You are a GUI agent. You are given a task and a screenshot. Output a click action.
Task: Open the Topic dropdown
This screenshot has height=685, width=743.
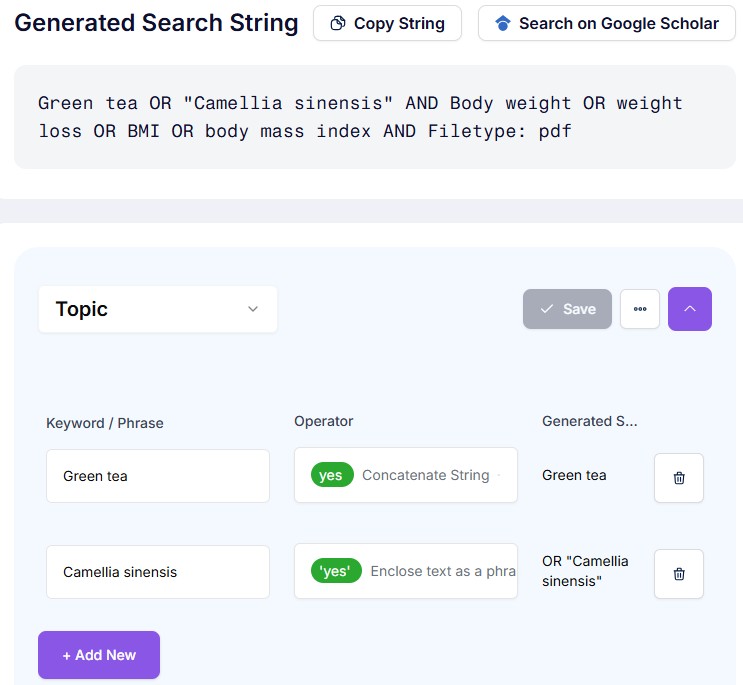(158, 309)
